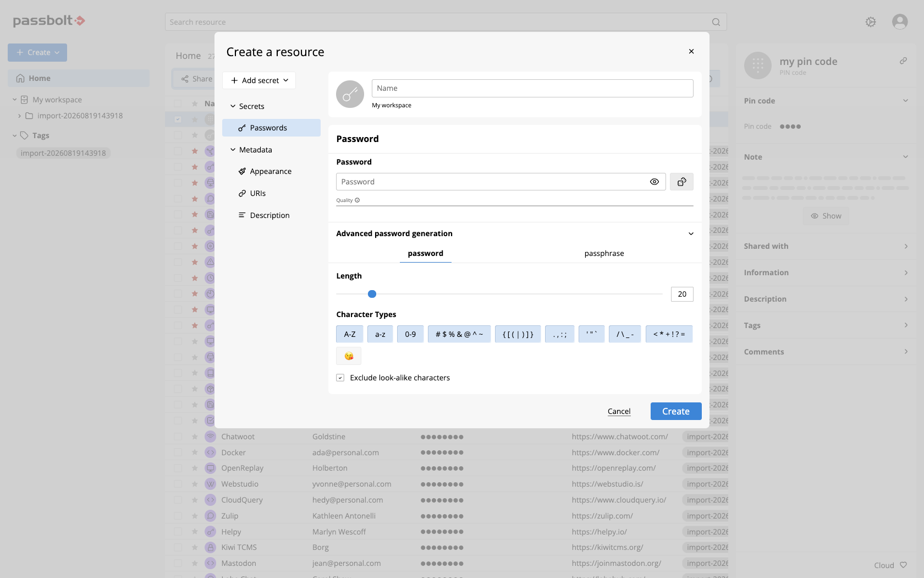Screen dimensions: 924x578
Task: Click the pin code avatar icon
Action: (x=758, y=66)
